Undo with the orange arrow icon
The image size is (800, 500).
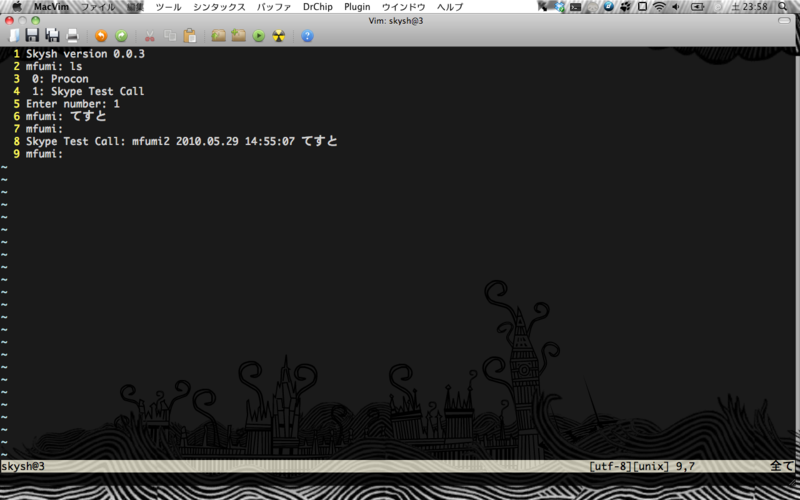[101, 36]
